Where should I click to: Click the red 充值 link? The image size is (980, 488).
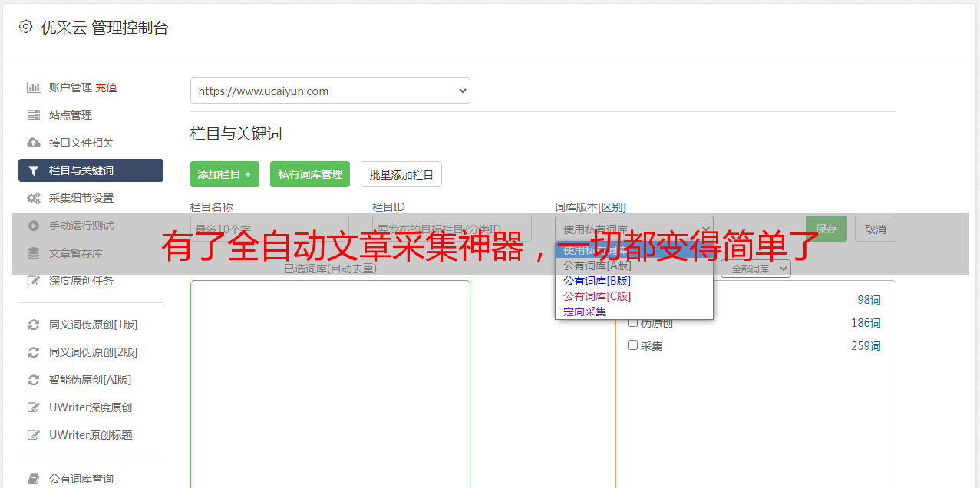pyautogui.click(x=106, y=87)
